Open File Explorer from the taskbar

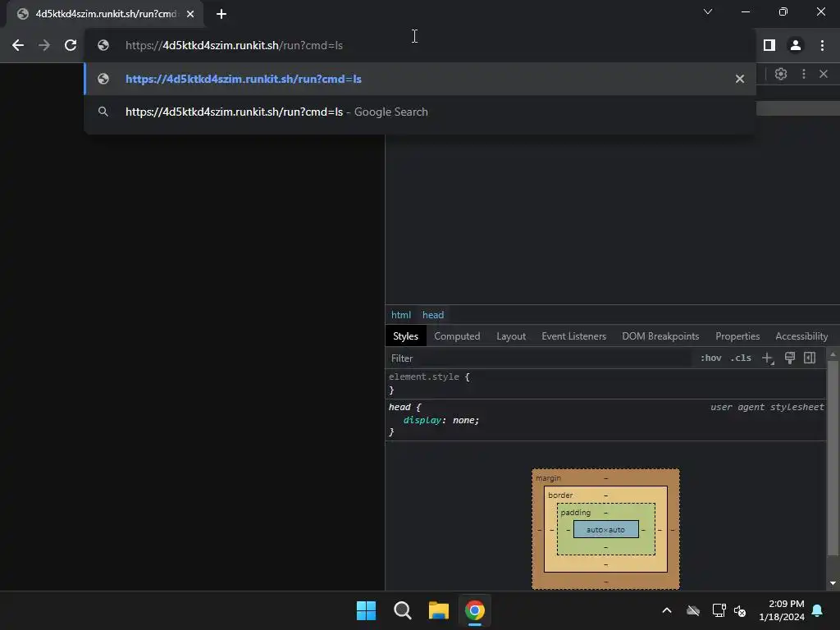point(438,610)
